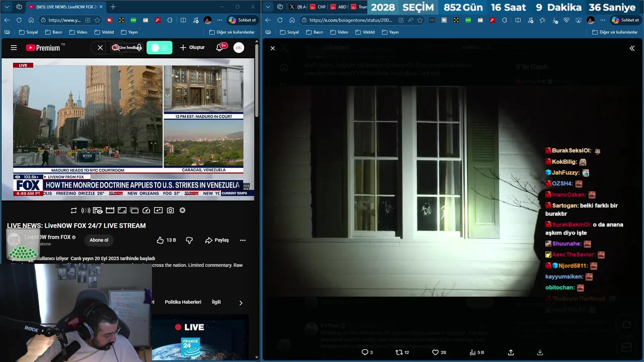
Task: Click the camera screenshot icon under the video
Action: pos(170,210)
